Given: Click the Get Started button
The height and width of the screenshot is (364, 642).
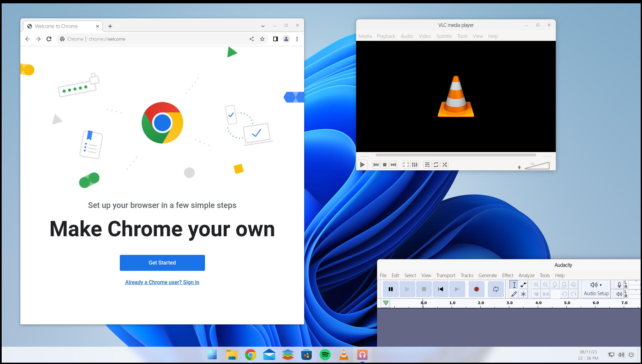Looking at the screenshot, I should tap(162, 263).
